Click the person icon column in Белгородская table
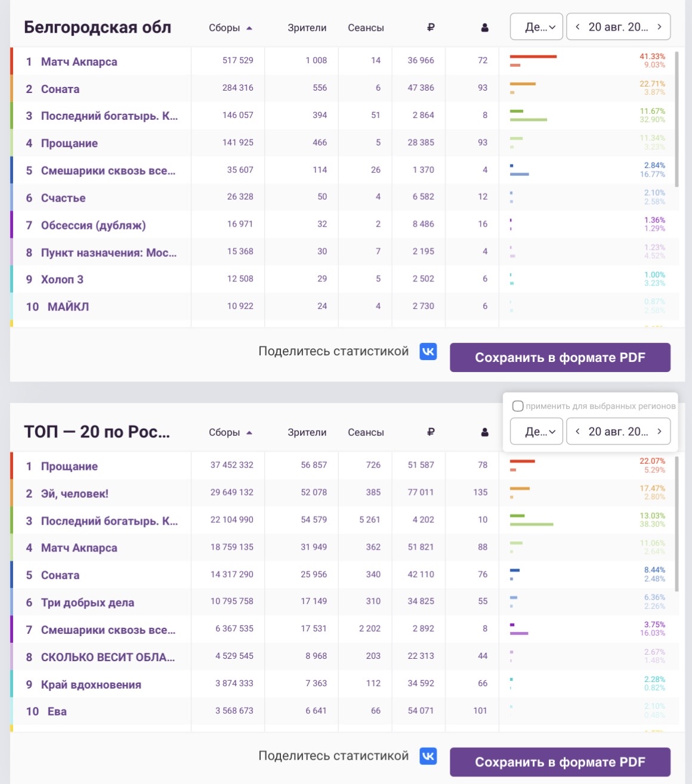Image resolution: width=692 pixels, height=784 pixels. click(x=484, y=27)
